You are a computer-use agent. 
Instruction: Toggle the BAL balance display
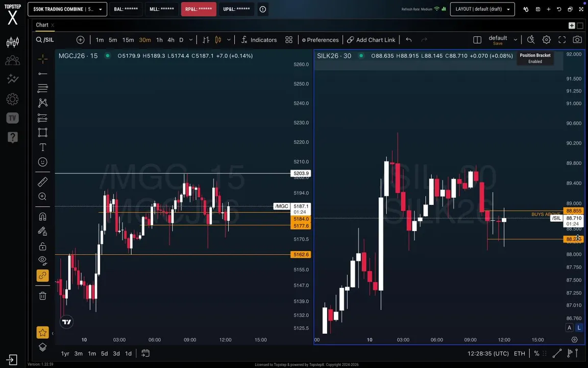click(x=126, y=9)
